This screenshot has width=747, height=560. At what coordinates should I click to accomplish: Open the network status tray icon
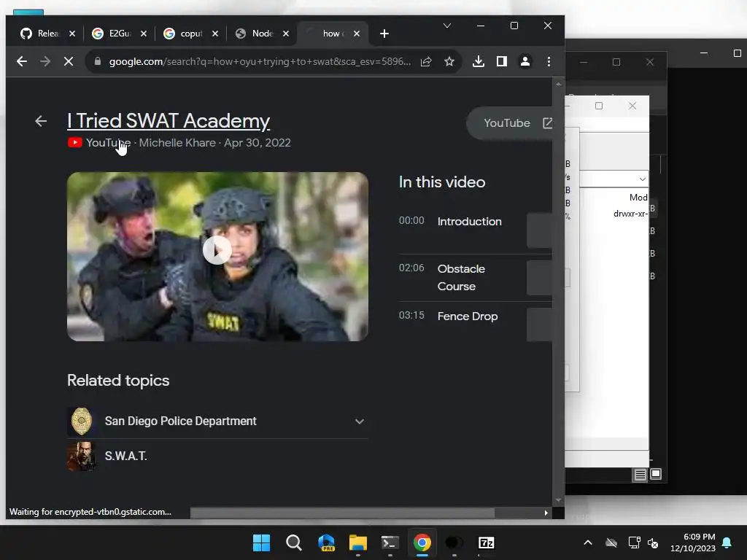(634, 542)
